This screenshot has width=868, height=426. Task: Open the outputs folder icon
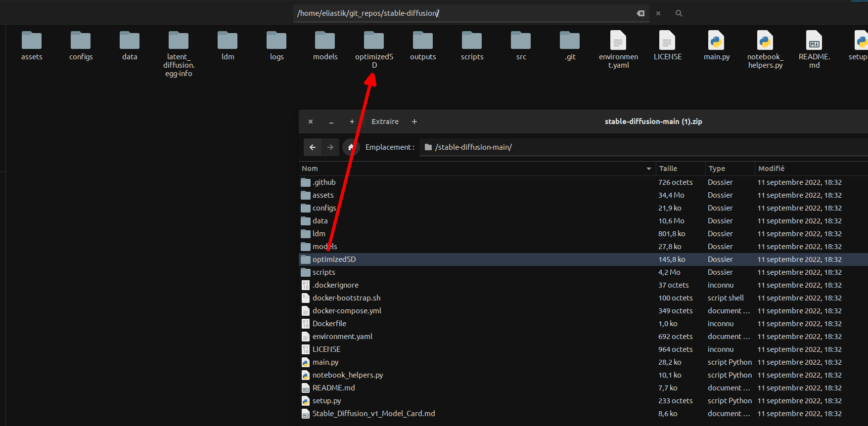tap(423, 41)
